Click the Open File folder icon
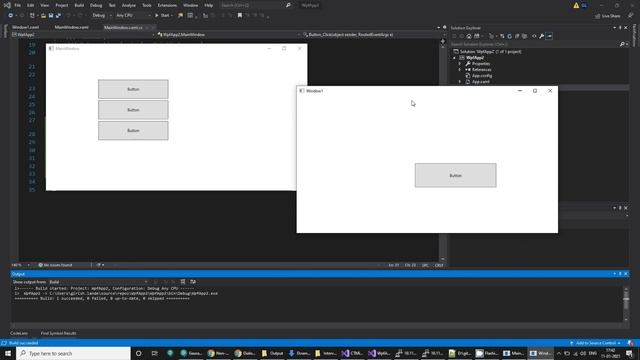 [x=43, y=16]
